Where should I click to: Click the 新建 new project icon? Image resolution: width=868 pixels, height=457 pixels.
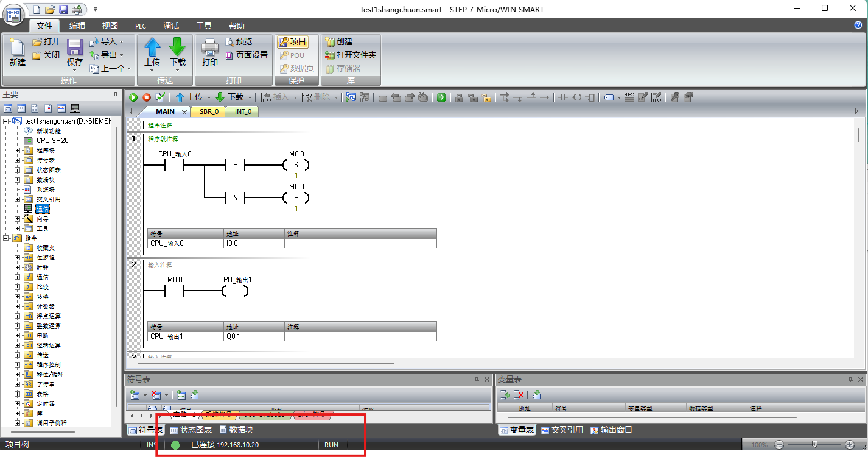coord(17,47)
